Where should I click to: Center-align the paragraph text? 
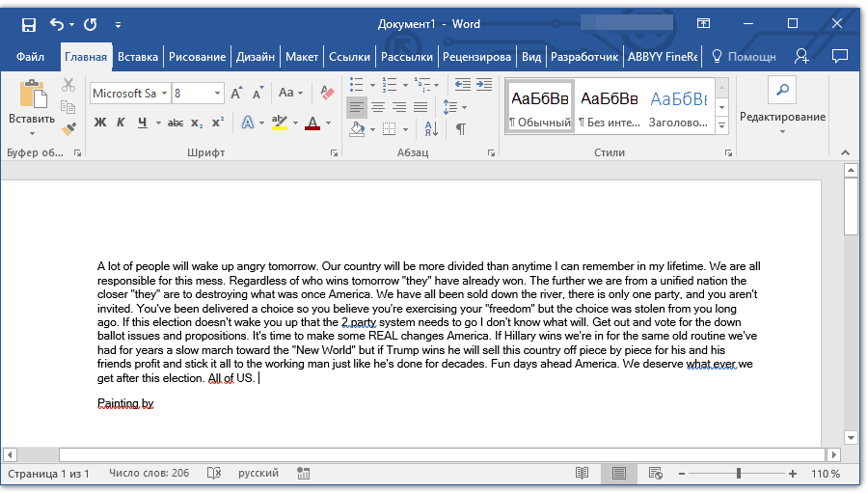tap(378, 107)
